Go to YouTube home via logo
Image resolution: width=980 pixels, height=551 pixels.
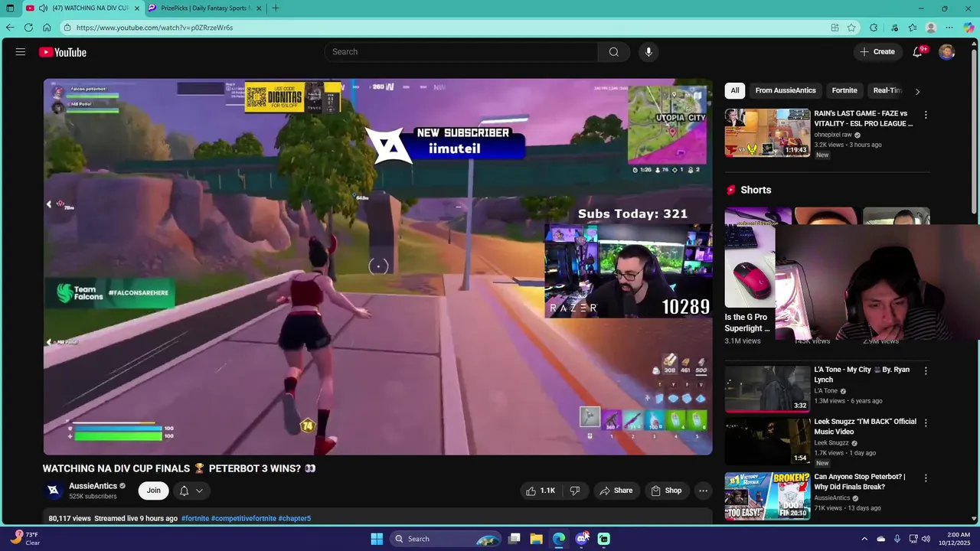click(63, 52)
